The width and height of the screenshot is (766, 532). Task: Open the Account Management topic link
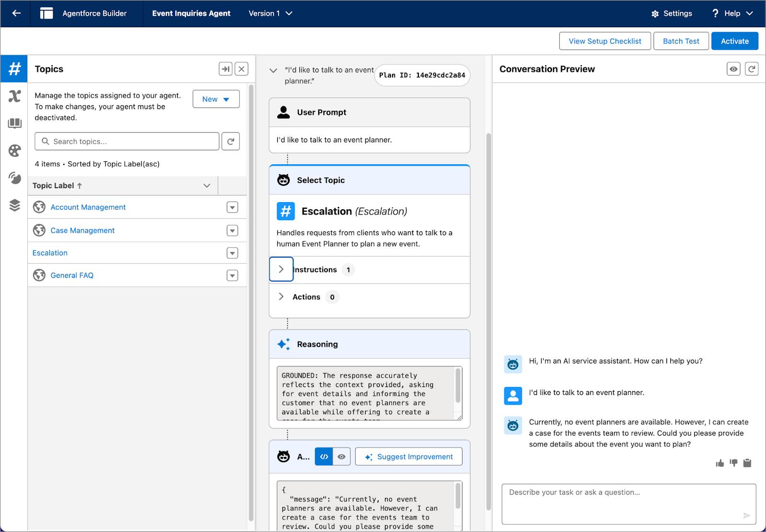click(x=88, y=207)
